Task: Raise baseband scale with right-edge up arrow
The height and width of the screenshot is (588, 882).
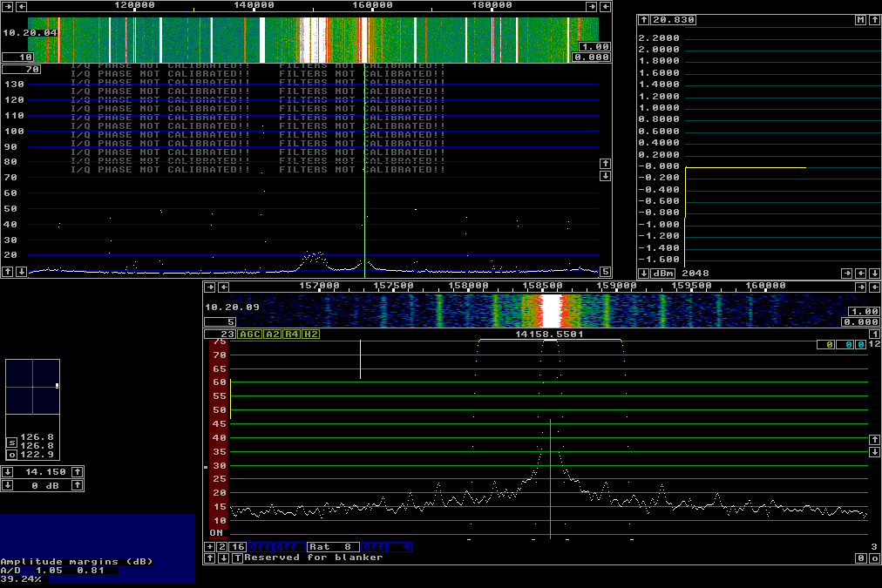Action: pyautogui.click(x=875, y=440)
